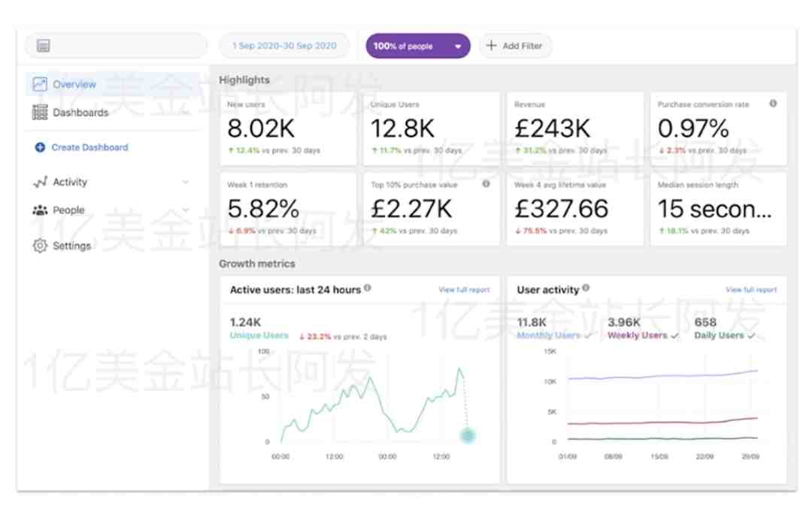Toggle the Weekly Users series checkmark

click(x=674, y=336)
